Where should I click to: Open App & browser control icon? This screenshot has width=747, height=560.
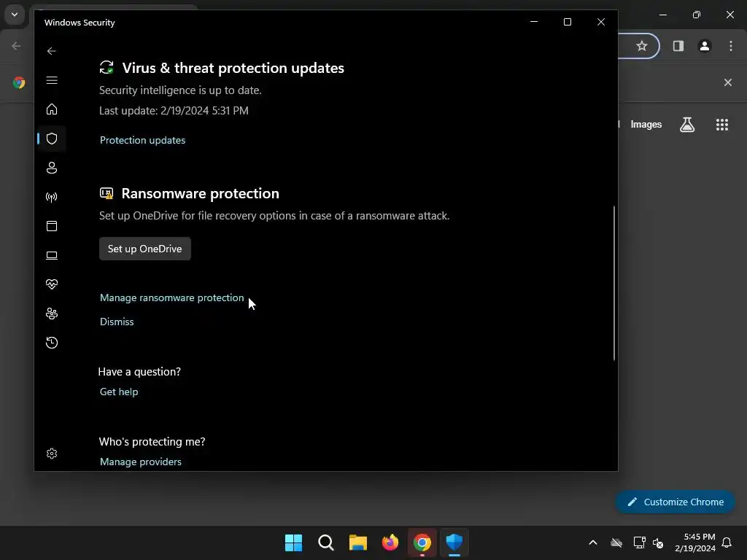(x=52, y=226)
